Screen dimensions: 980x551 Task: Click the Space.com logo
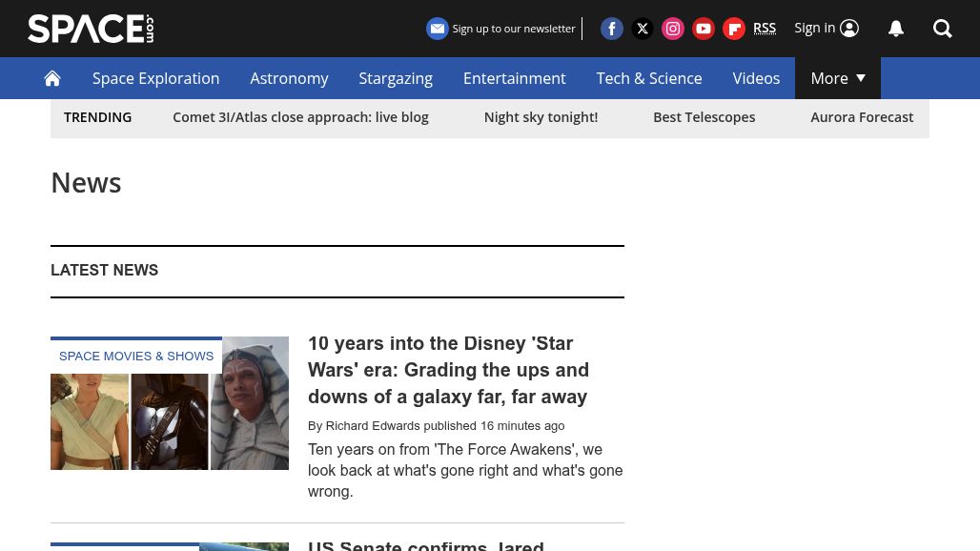(x=91, y=29)
